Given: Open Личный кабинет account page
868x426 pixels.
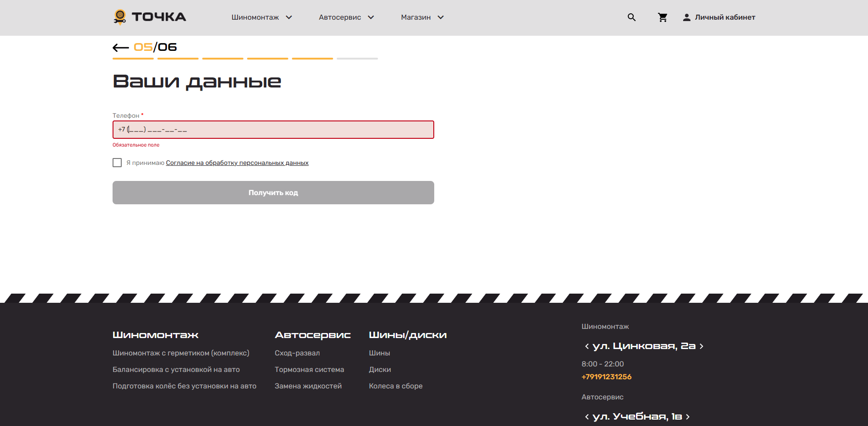Looking at the screenshot, I should tap(719, 17).
